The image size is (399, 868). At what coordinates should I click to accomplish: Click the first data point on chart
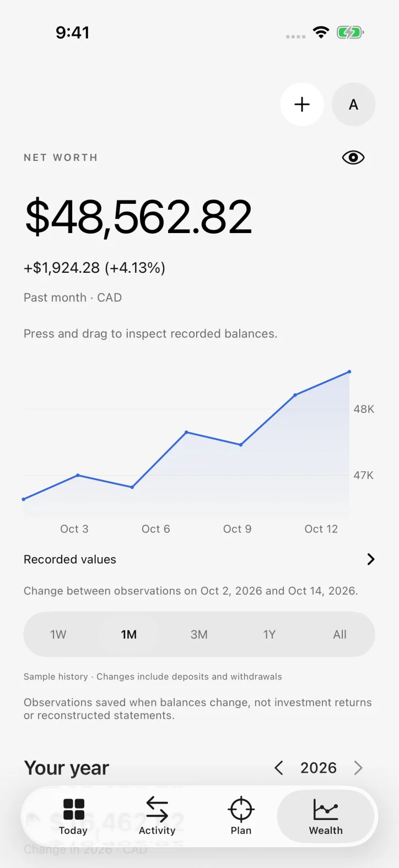[24, 499]
